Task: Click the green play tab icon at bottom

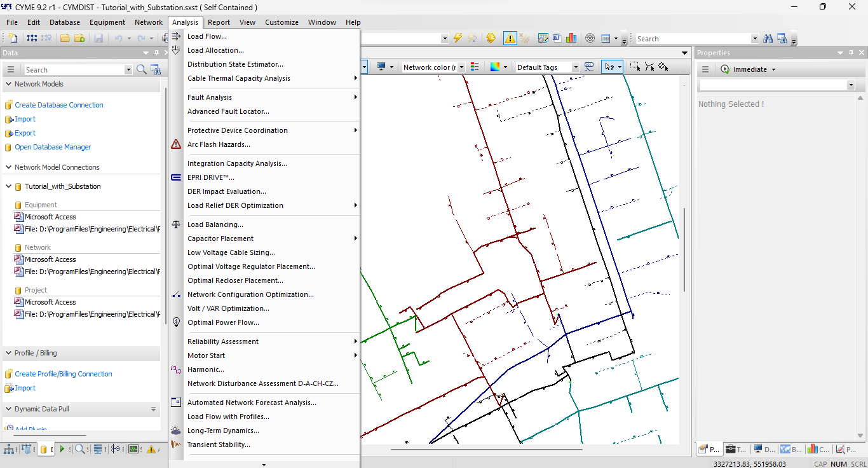Action: tap(62, 449)
